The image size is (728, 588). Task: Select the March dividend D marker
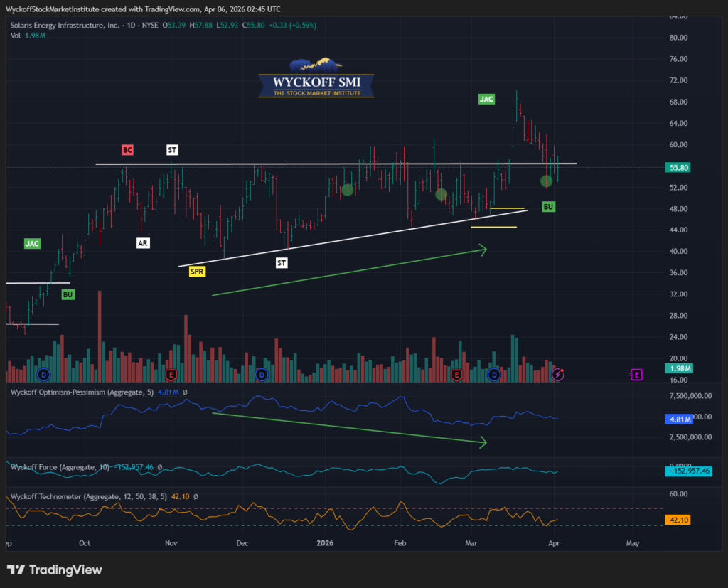(x=494, y=374)
